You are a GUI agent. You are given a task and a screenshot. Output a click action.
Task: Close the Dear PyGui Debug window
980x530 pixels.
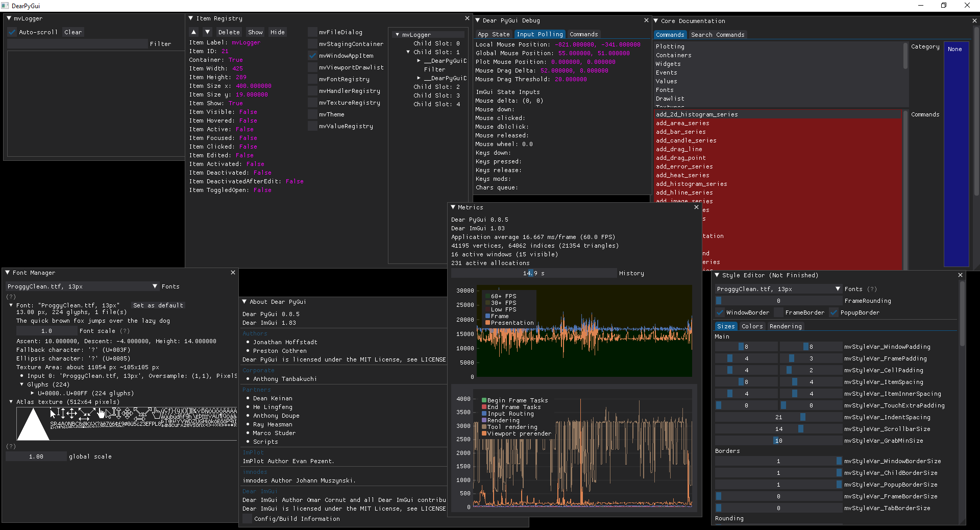tap(646, 20)
